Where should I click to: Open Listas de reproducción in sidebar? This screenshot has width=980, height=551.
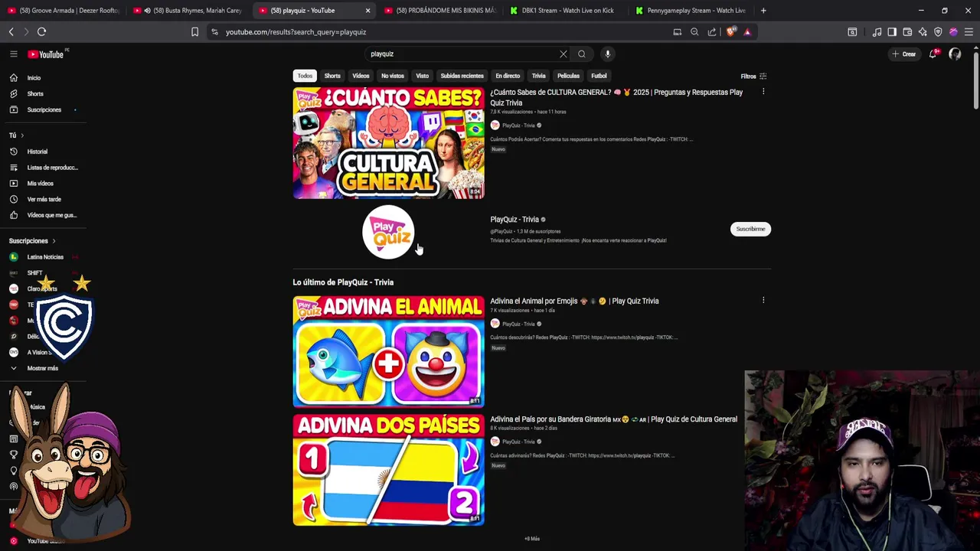point(52,168)
